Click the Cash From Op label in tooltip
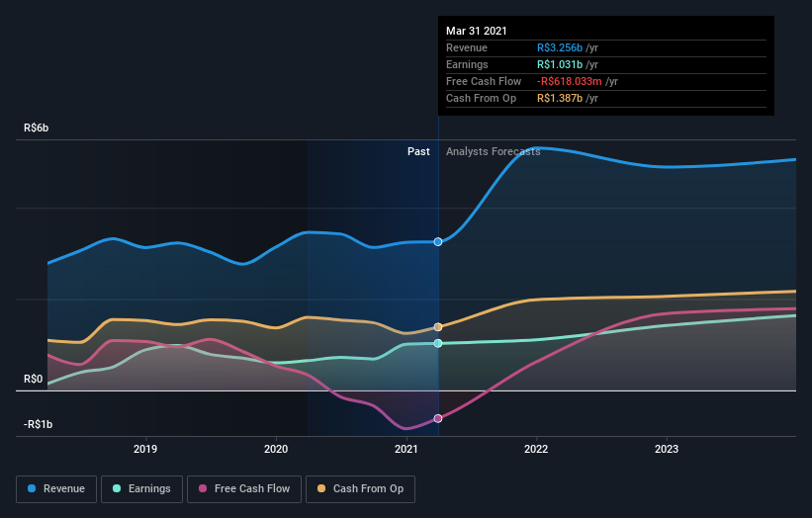812x518 pixels. [x=481, y=98]
